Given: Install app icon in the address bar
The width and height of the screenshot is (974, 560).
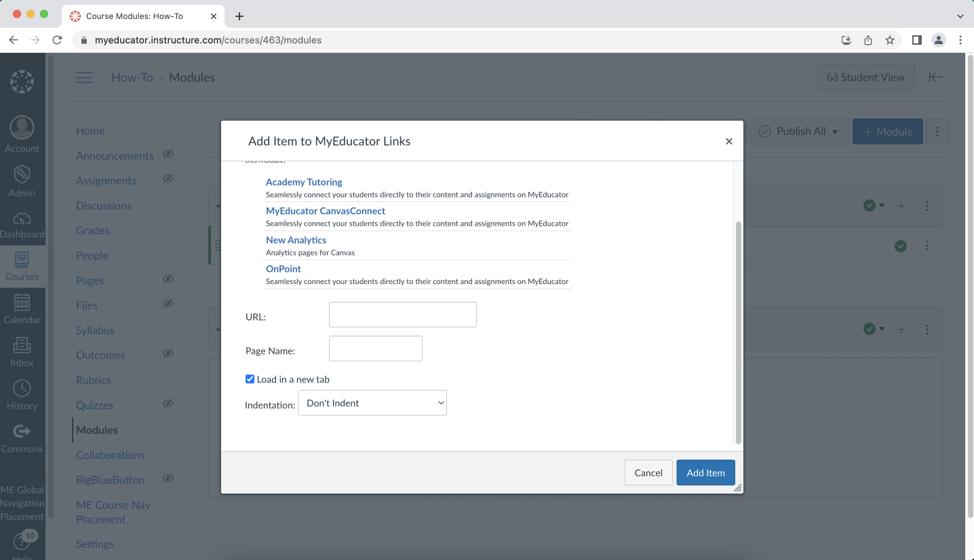Looking at the screenshot, I should coord(846,40).
